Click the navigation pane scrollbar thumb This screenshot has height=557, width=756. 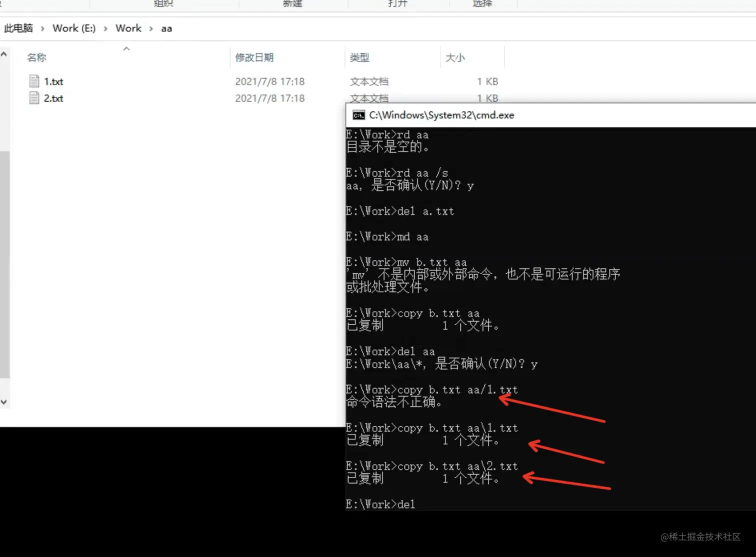click(4, 264)
